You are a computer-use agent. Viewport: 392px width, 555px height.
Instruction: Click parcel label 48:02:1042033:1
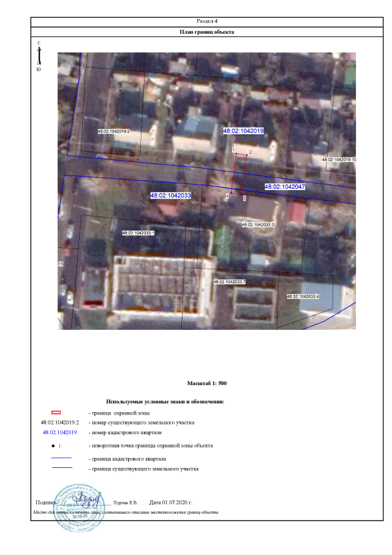(138, 233)
